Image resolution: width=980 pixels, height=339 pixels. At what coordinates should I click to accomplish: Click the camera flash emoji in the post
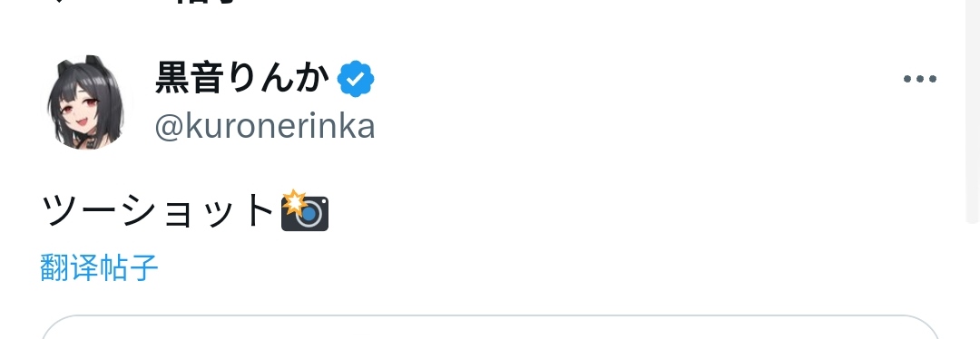pyautogui.click(x=304, y=211)
